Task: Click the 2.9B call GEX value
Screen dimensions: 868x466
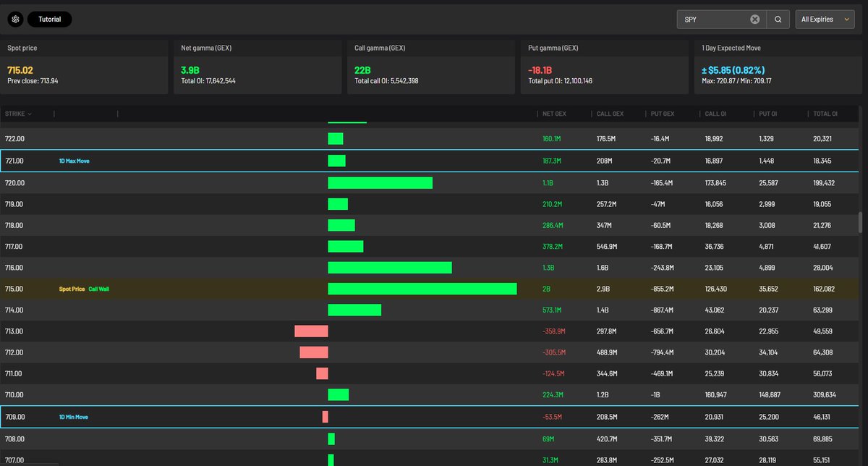Action: click(603, 289)
